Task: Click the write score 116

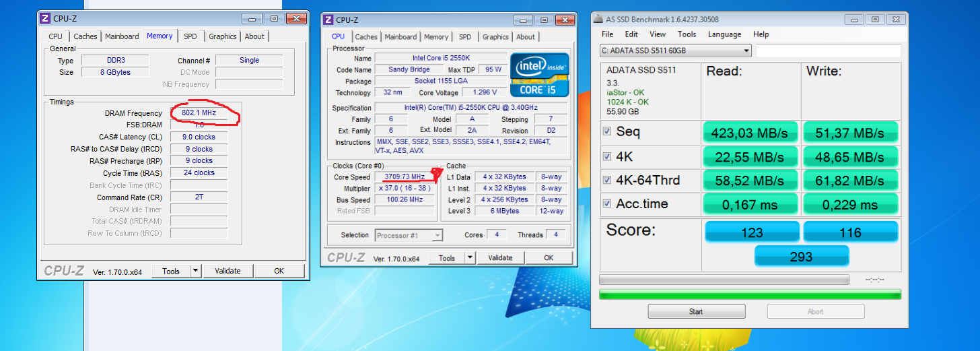Action: point(850,232)
